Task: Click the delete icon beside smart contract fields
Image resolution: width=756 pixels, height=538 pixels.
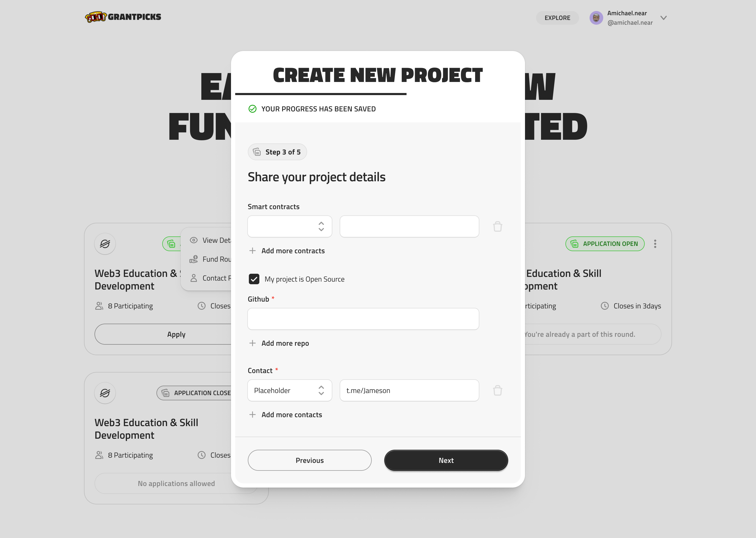Action: [x=497, y=226]
